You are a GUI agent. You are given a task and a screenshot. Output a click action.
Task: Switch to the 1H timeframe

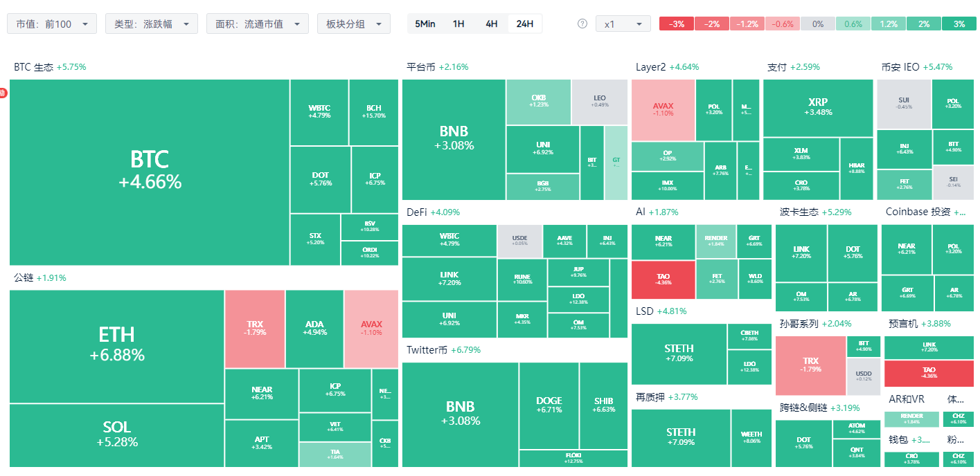click(458, 24)
